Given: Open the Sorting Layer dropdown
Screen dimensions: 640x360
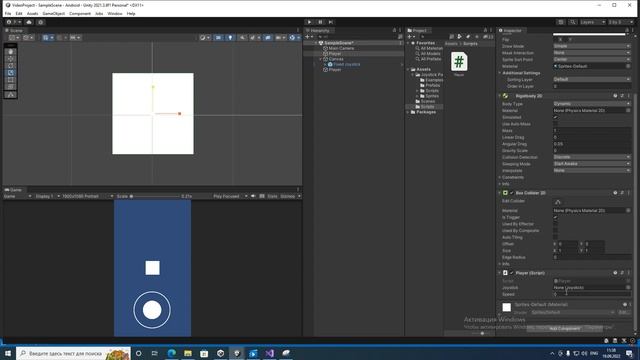Looking at the screenshot, I should 592,79.
